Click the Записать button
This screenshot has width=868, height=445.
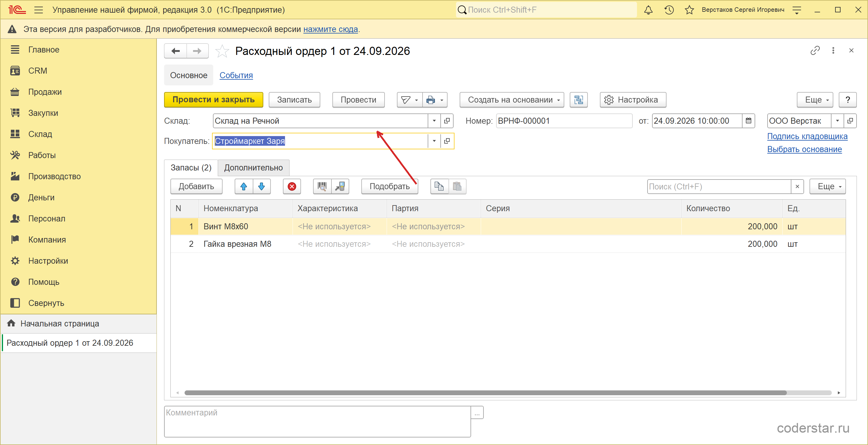pos(294,100)
